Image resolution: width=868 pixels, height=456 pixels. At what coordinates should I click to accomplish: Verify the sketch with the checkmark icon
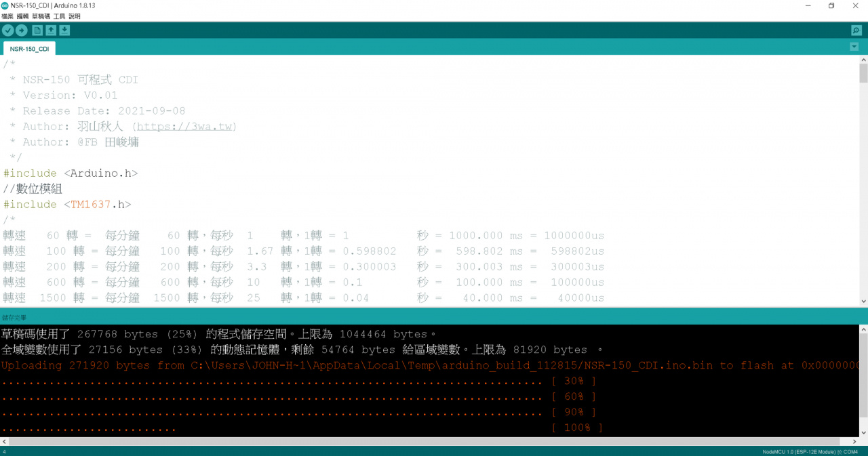pyautogui.click(x=7, y=30)
